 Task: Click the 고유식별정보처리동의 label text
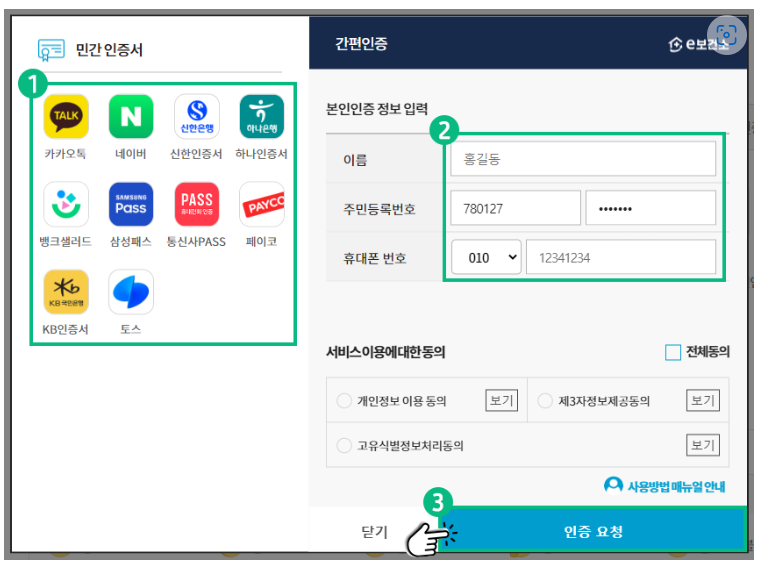410,445
